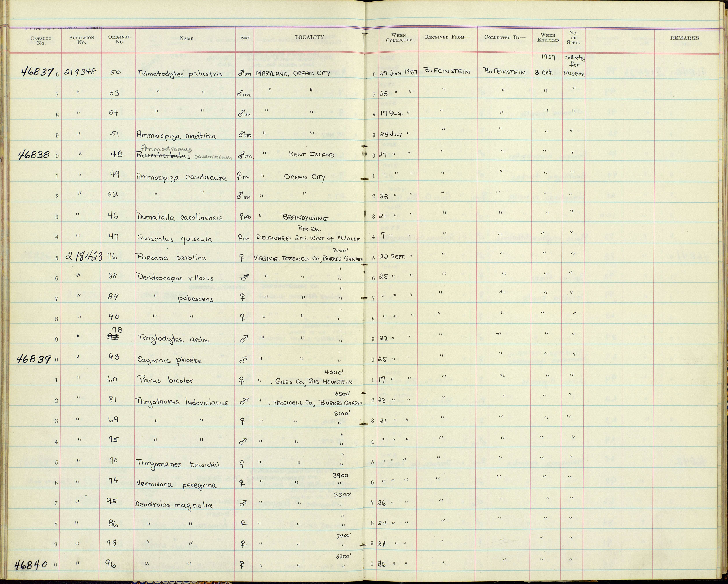Click the 'Catalog No.' column header
The width and height of the screenshot is (728, 584).
pos(41,41)
